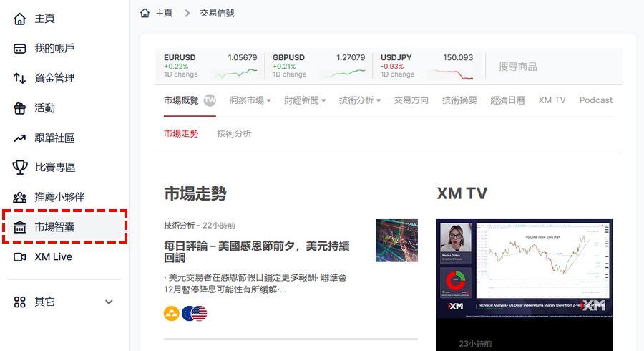Open the 洞察市場 dropdown
Screen dimensions: 644x351
click(x=250, y=100)
